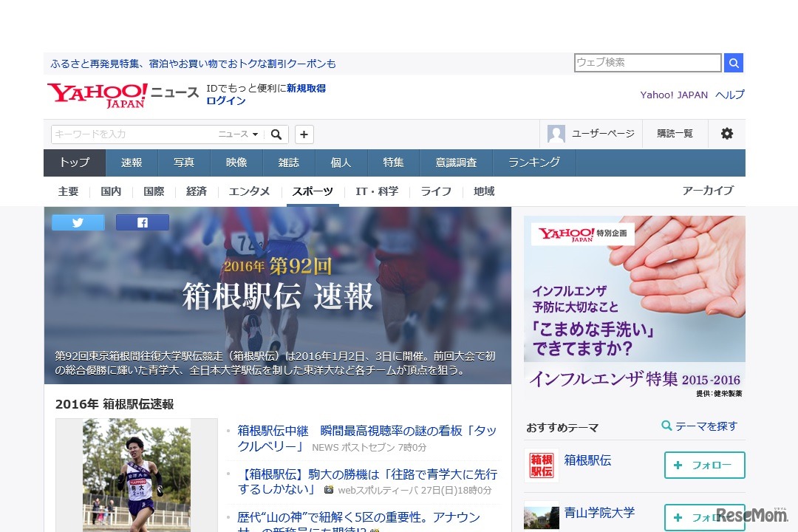Viewport: 798px width, 532px height.
Task: Switch to the 速報 tab
Action: click(x=132, y=162)
